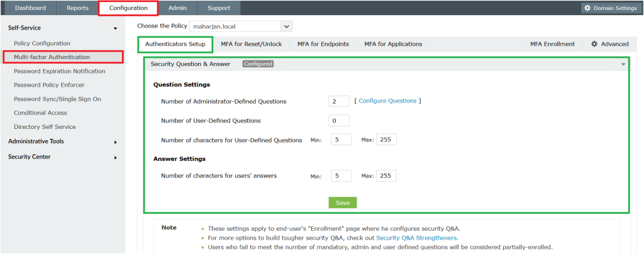This screenshot has height=254, width=644.
Task: Open Domain Settings gear button
Action: [609, 8]
